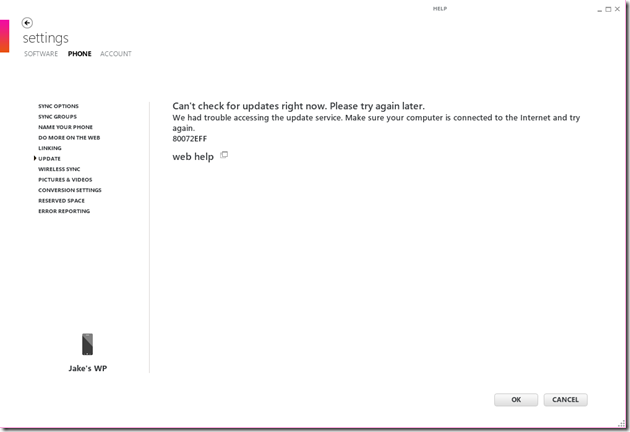Click the external link icon beside web help
Viewport: 630px width, 432px height.
point(224,155)
